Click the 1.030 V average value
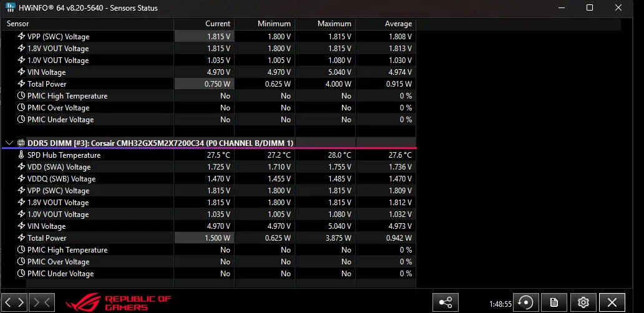The image size is (644, 313). coord(400,60)
